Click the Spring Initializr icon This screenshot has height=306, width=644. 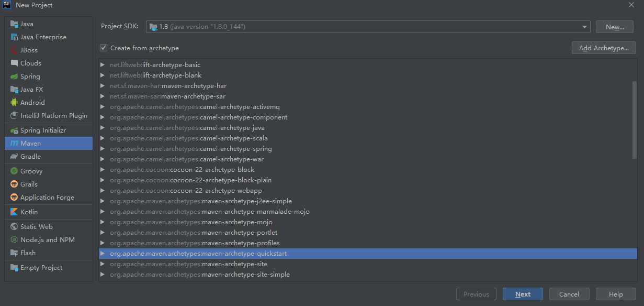[14, 130]
